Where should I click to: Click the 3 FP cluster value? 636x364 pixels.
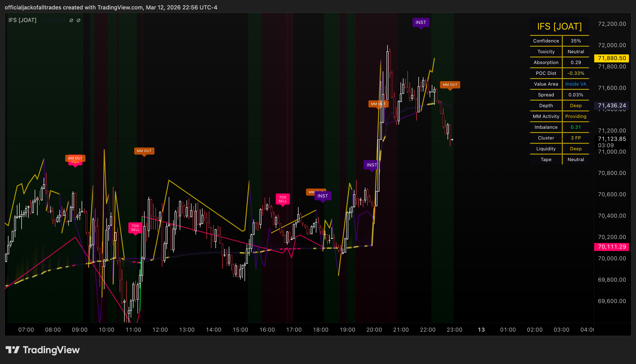[576, 138]
